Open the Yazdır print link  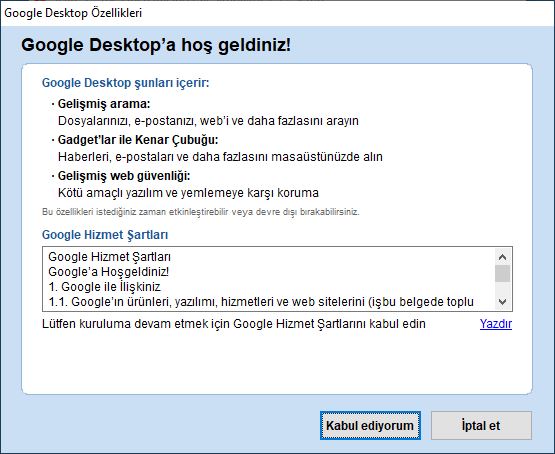(496, 323)
